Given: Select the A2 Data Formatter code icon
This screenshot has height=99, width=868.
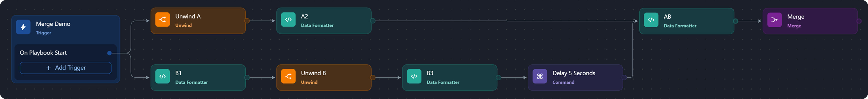Looking at the screenshot, I should click(x=288, y=20).
